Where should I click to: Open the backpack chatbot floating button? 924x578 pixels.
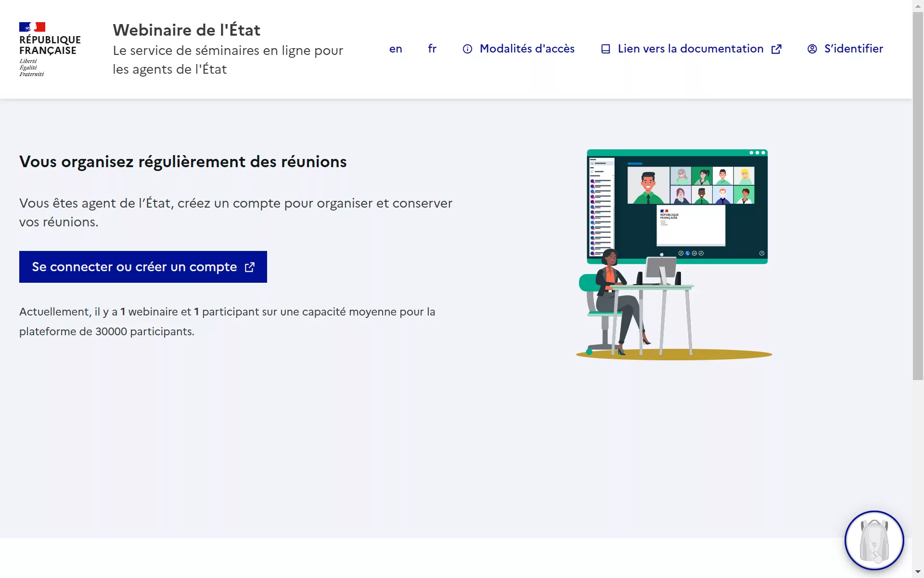[x=874, y=540]
